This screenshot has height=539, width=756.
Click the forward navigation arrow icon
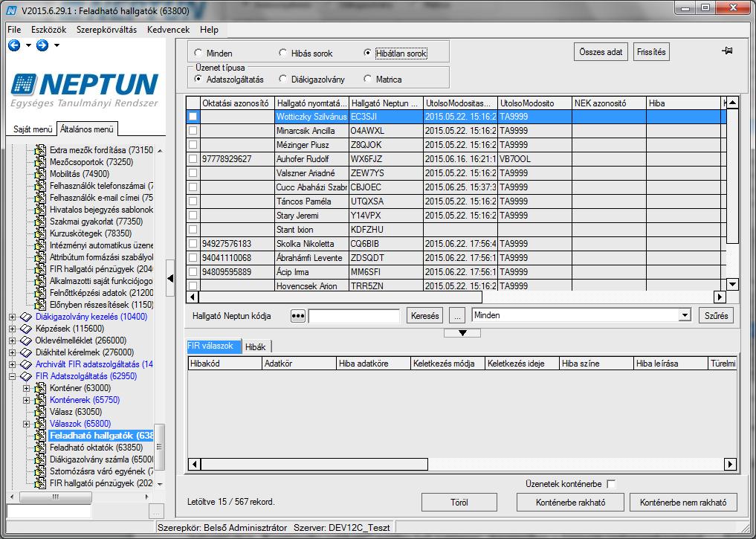tap(42, 45)
